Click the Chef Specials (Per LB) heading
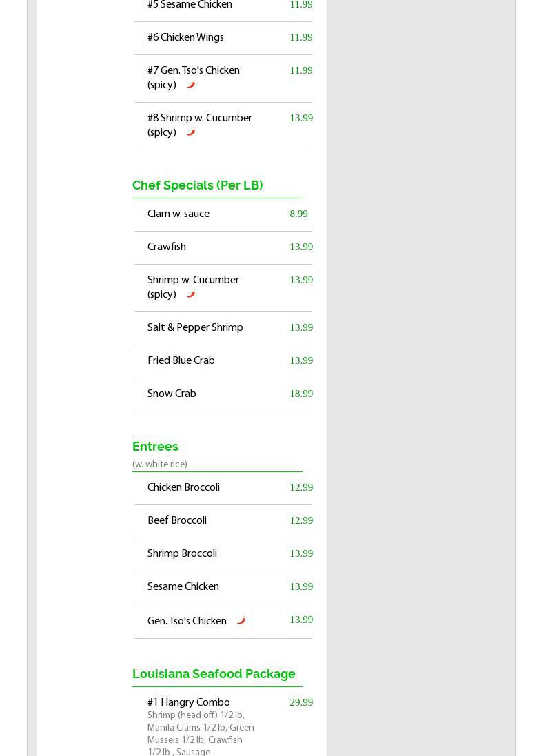 [198, 185]
